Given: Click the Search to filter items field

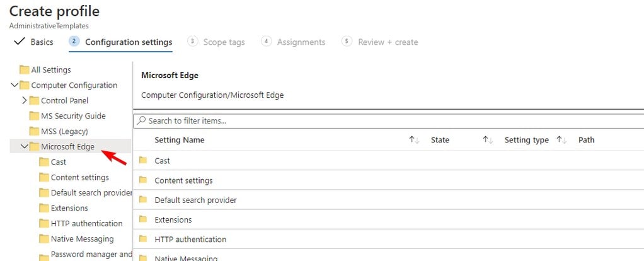Looking at the screenshot, I should [x=389, y=121].
